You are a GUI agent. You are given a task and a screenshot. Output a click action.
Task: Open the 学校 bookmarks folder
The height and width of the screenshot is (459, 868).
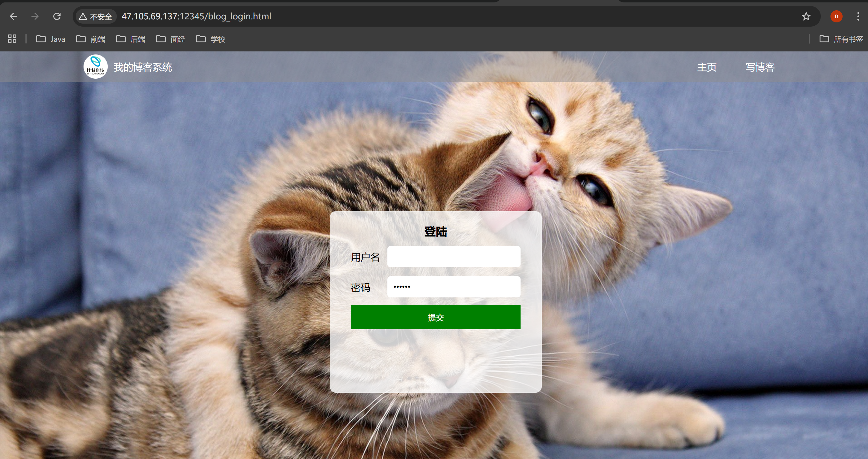[211, 39]
